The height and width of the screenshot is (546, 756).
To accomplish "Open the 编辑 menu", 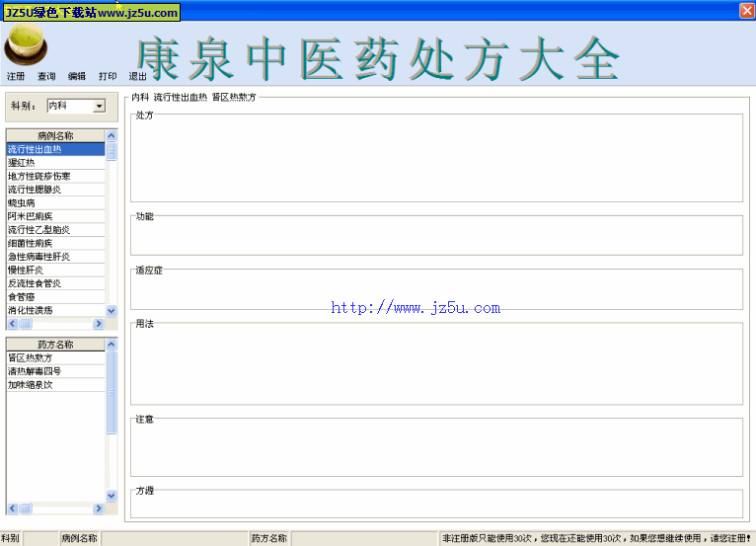I will [77, 76].
